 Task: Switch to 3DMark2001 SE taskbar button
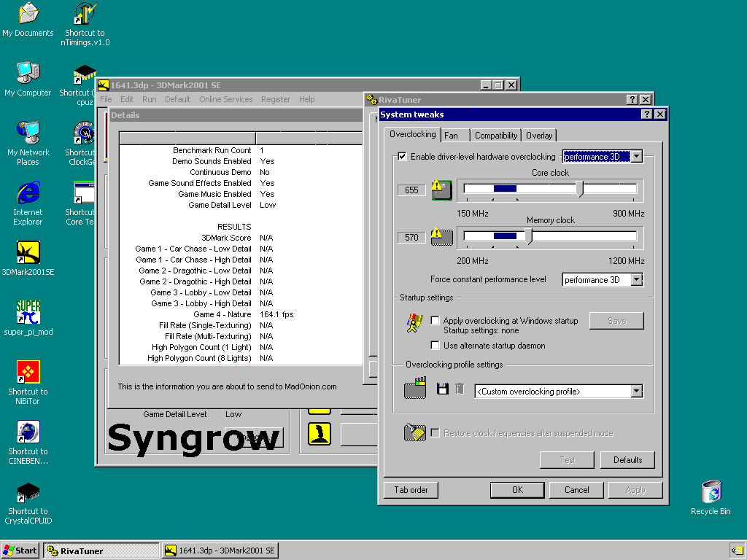click(x=220, y=551)
